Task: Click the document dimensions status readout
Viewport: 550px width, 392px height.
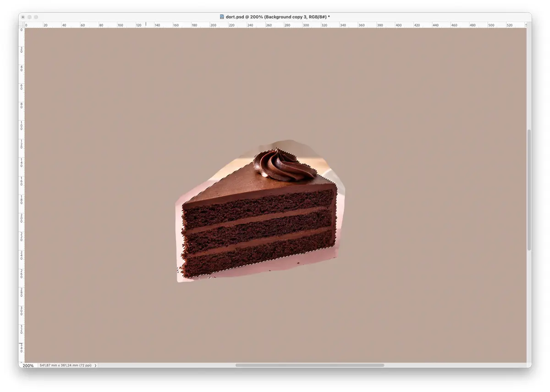Action: pos(66,365)
